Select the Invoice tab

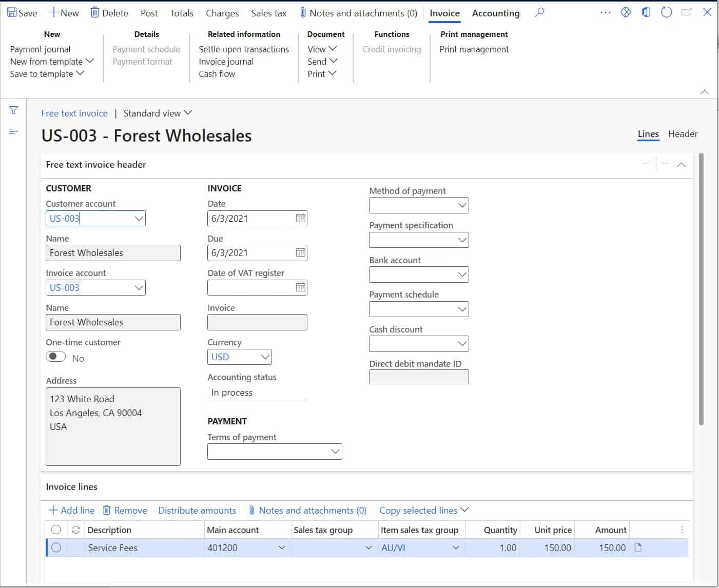pyautogui.click(x=444, y=13)
